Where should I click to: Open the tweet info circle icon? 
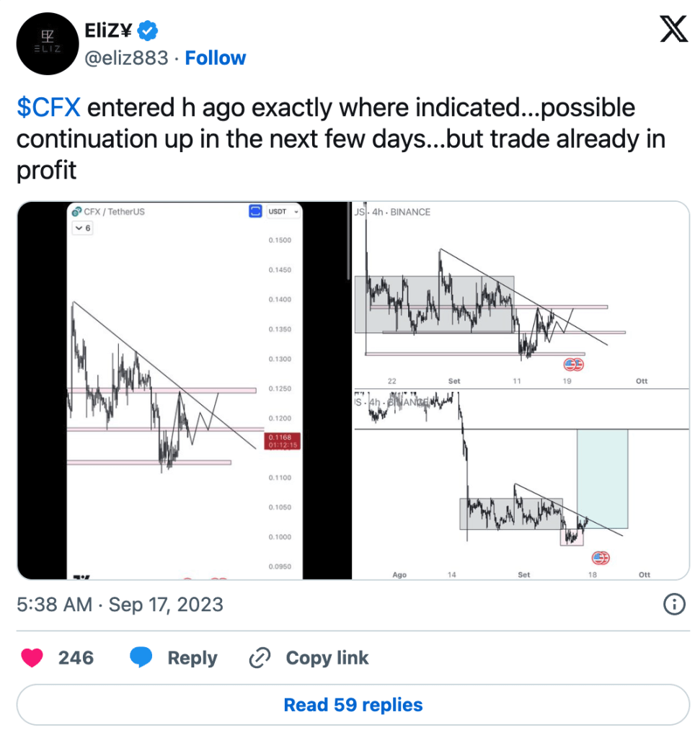tap(674, 605)
